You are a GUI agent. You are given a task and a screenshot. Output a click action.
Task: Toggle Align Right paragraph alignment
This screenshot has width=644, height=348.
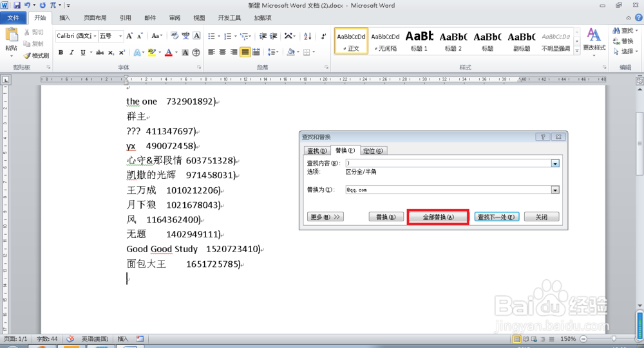tap(234, 52)
